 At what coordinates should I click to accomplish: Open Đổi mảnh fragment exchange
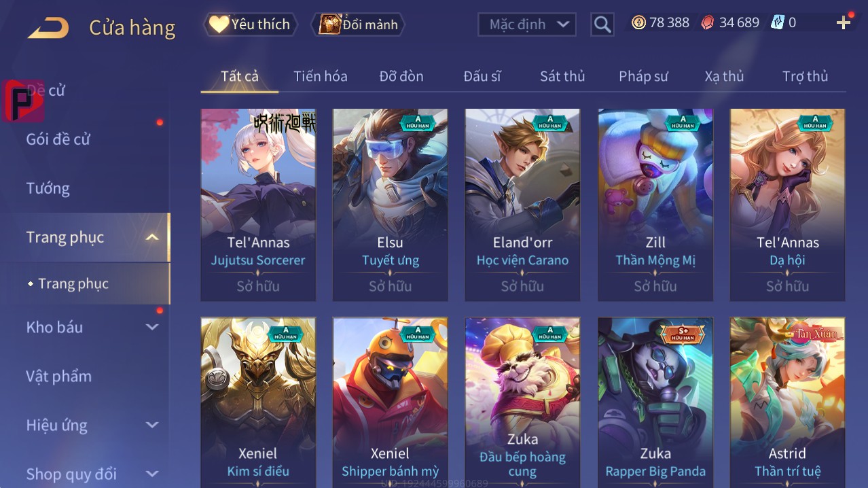coord(358,25)
